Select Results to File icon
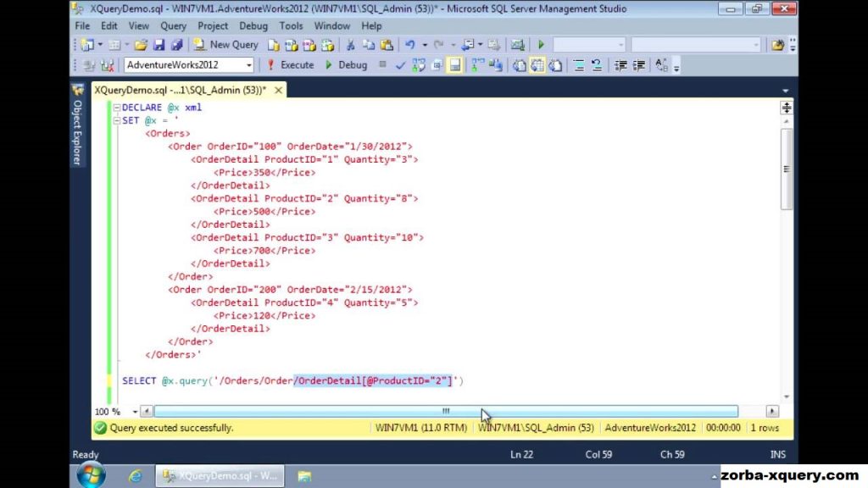 pyautogui.click(x=555, y=65)
